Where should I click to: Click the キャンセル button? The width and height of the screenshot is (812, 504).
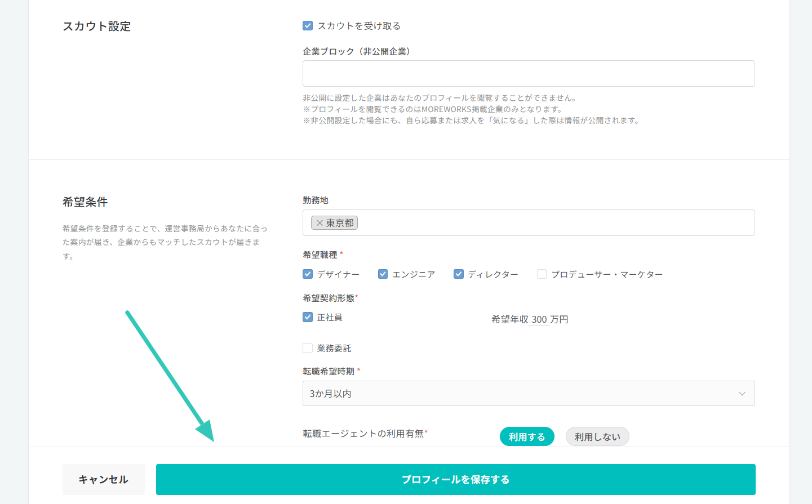click(104, 479)
